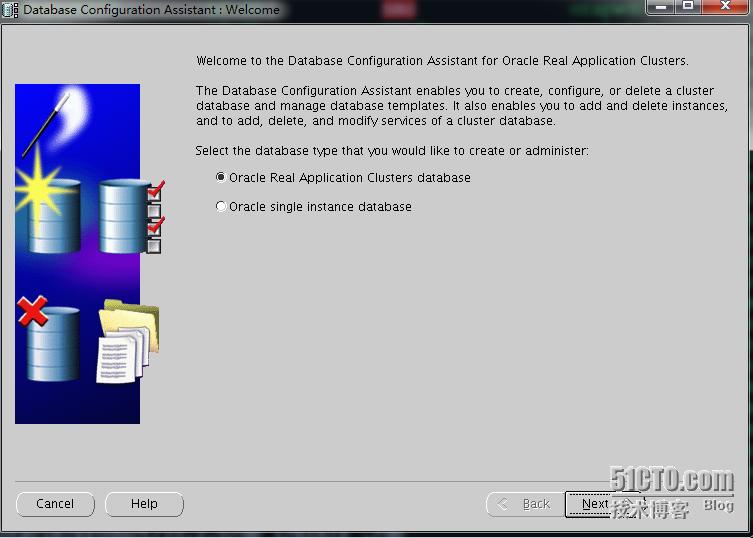Minimize the Database Configuration Assistant window
The width and height of the screenshot is (753, 538).
point(661,7)
